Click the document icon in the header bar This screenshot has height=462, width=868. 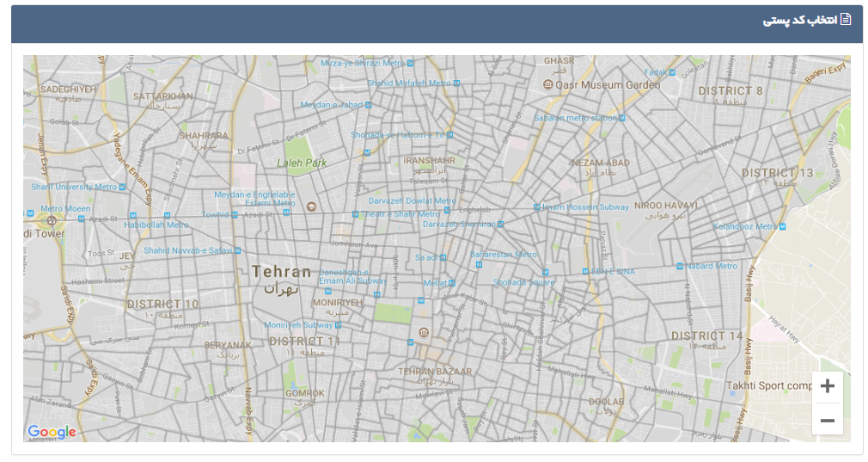click(x=846, y=20)
